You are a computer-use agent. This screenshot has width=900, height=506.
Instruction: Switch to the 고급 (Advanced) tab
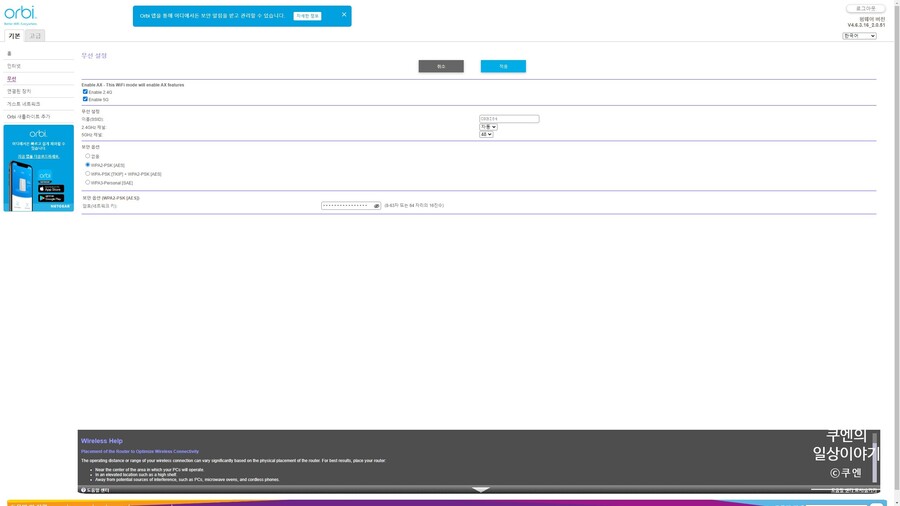pyautogui.click(x=35, y=36)
